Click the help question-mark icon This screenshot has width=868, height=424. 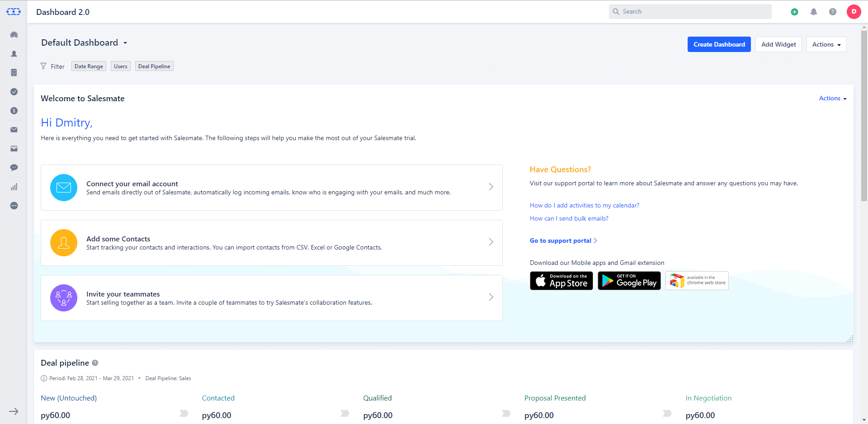point(833,12)
